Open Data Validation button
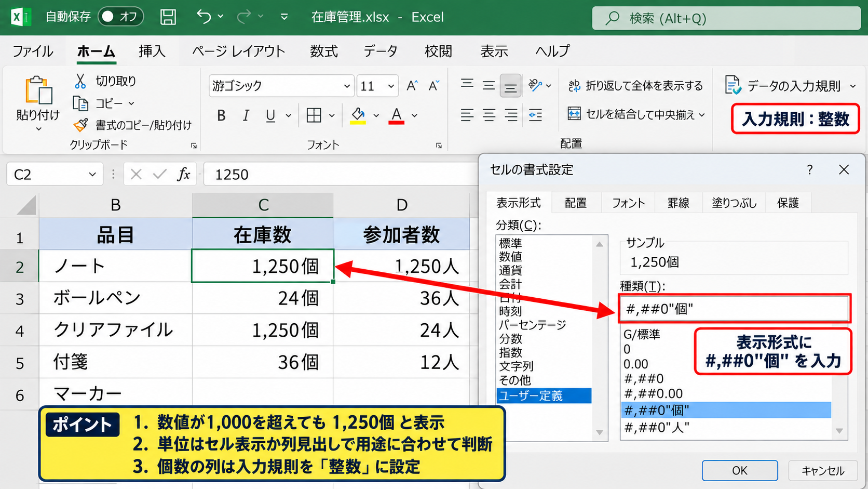 [790, 86]
